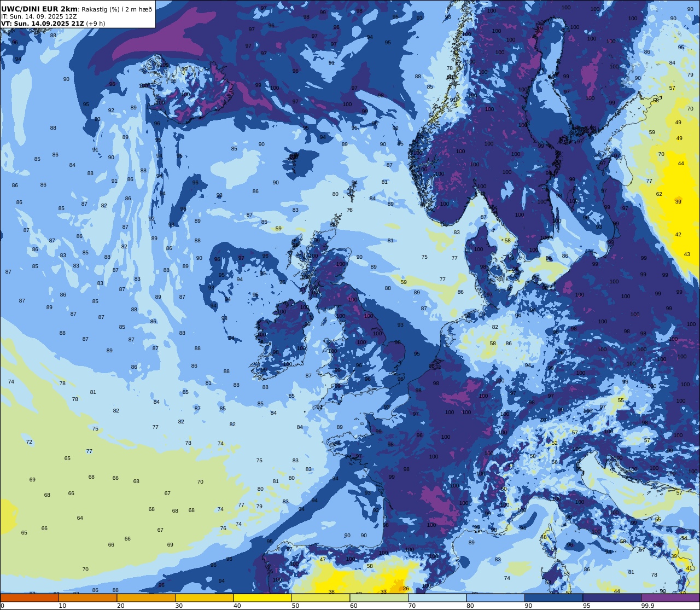Pick the golden 30–40 legend swatch
Viewport: 700px width, 610px height.
coord(204,597)
